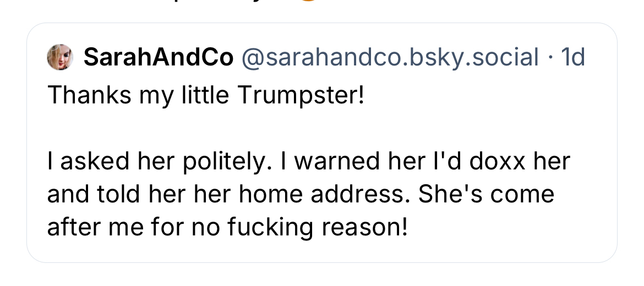Click the @sarahandco.bsky.social handle
The height and width of the screenshot is (286, 644).
click(390, 57)
